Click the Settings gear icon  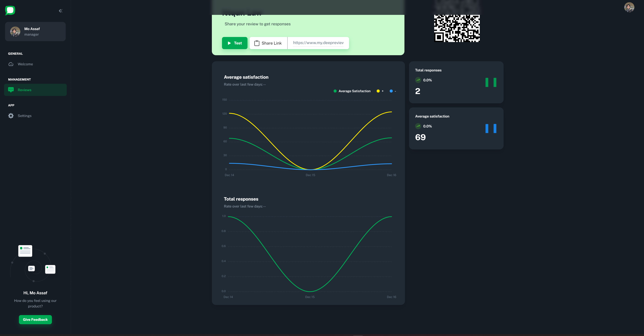11,116
